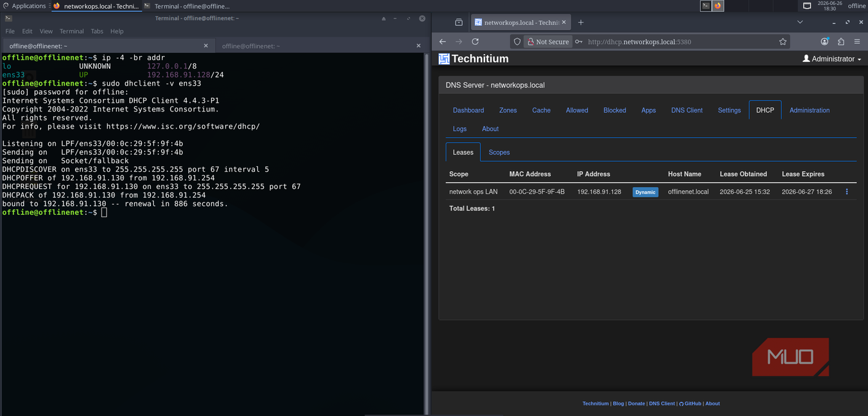Go to the Blocked tab
Viewport: 868px width, 416px height.
(x=614, y=110)
